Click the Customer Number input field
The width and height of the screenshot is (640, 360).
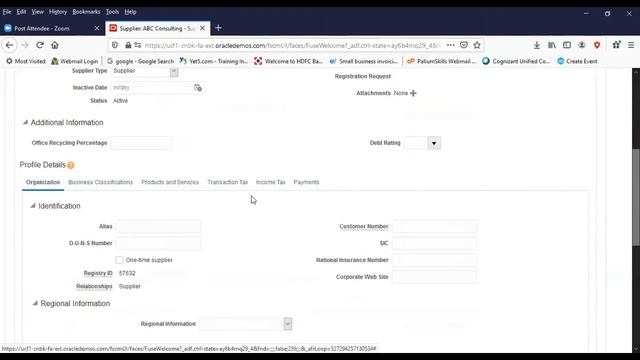pyautogui.click(x=434, y=227)
